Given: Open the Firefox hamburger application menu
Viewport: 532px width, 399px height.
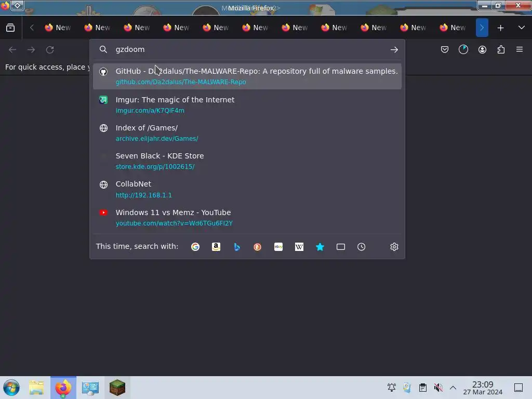Looking at the screenshot, I should pos(520,49).
